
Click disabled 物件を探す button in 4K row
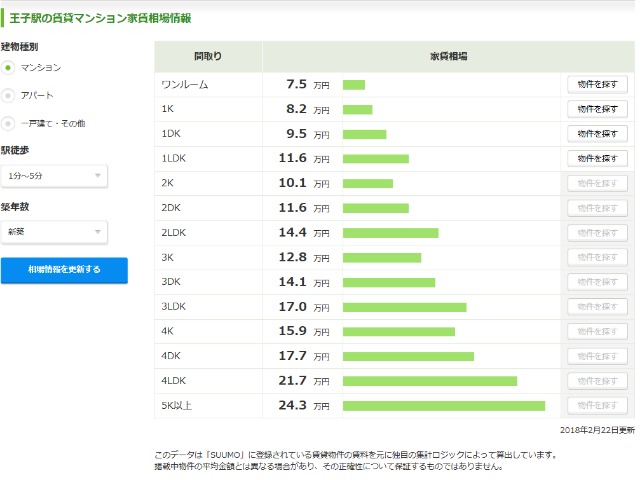(x=597, y=331)
